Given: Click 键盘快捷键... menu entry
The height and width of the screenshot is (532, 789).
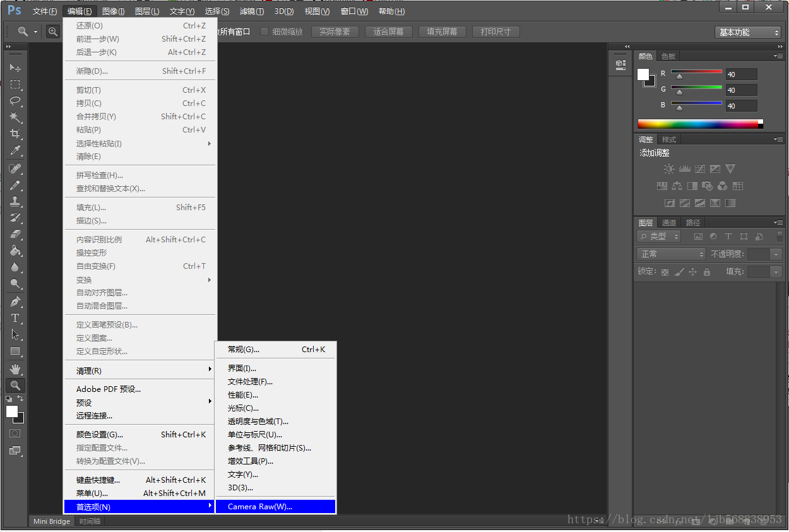Looking at the screenshot, I should [140, 480].
